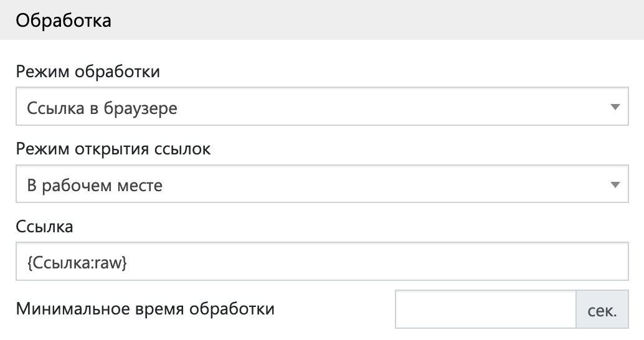Viewport: 644px width, 340px height.
Task: Click empty space right of "{Ссылка:raw}" in field
Action: [374, 263]
